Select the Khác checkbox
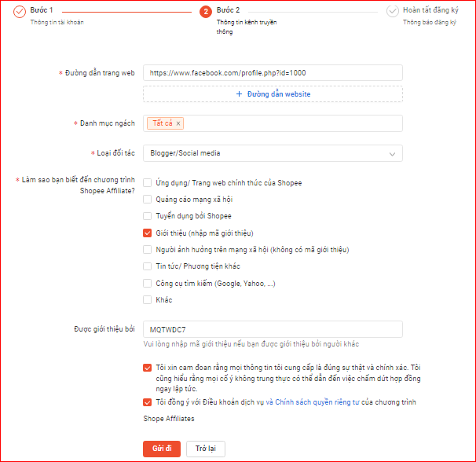This screenshot has height=462, width=476. pyautogui.click(x=148, y=300)
